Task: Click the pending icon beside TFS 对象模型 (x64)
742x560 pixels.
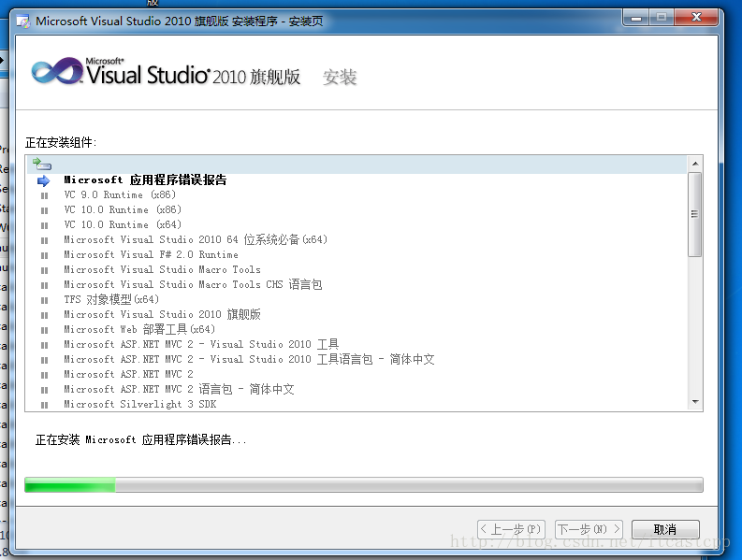Action: 45,300
